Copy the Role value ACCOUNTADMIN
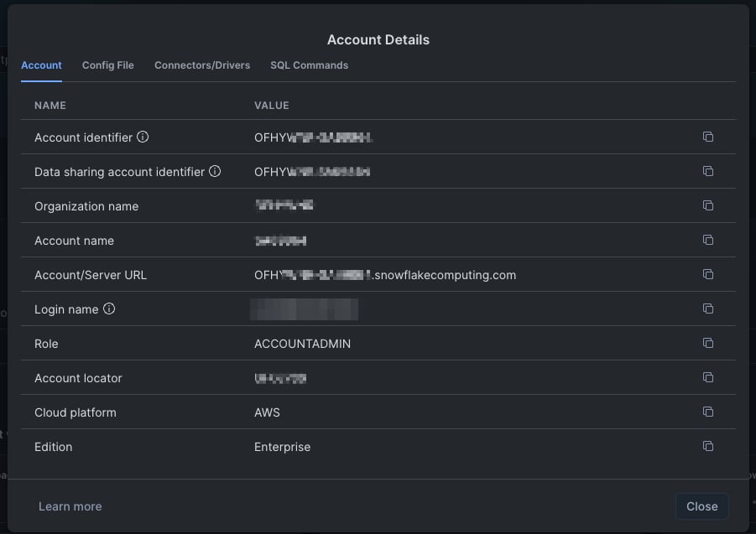This screenshot has height=534, width=756. point(708,343)
